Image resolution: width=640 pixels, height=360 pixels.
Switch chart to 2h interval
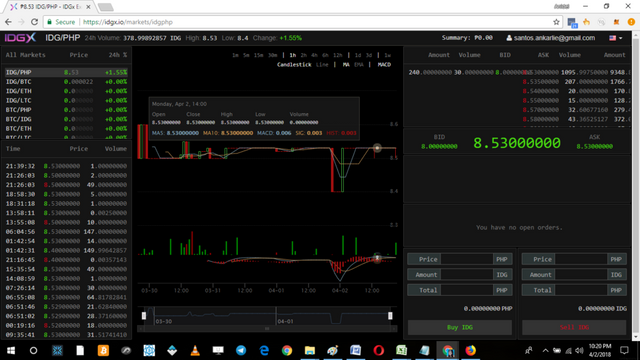click(x=303, y=55)
